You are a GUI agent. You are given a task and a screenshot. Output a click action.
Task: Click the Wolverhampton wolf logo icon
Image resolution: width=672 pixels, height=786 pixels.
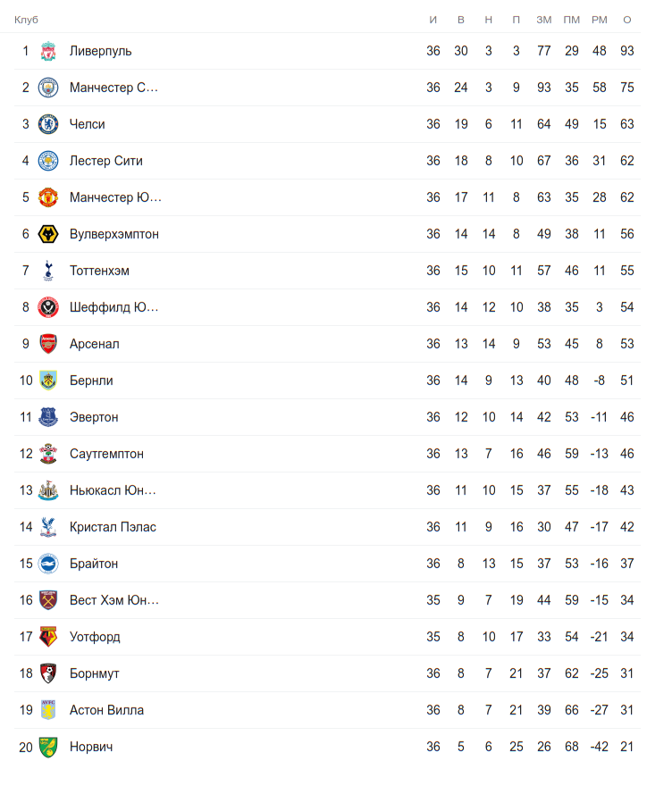coord(48,234)
